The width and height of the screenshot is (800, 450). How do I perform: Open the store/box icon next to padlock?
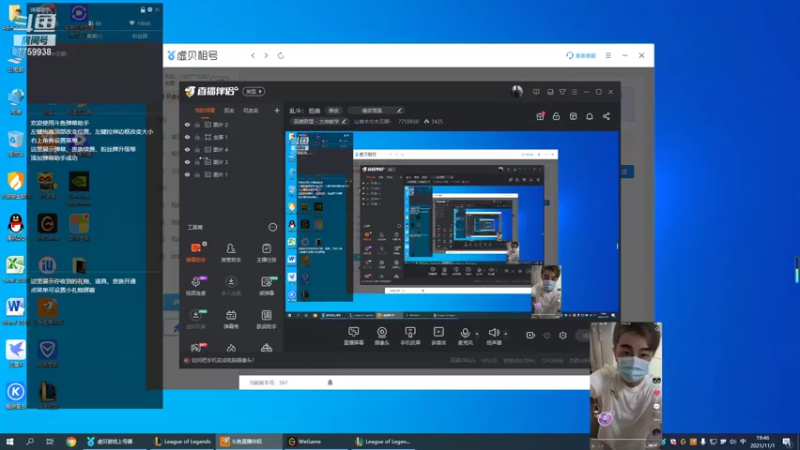pyautogui.click(x=573, y=116)
